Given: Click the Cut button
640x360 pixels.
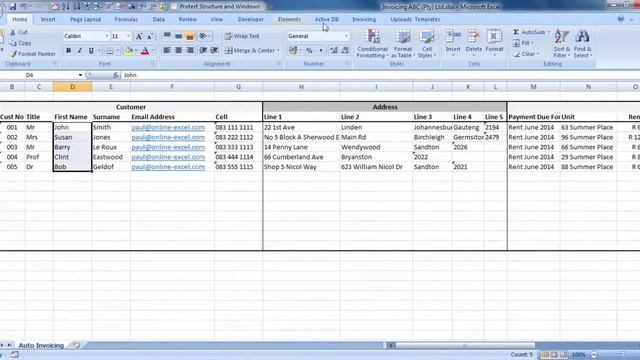Looking at the screenshot, I should (19, 32).
